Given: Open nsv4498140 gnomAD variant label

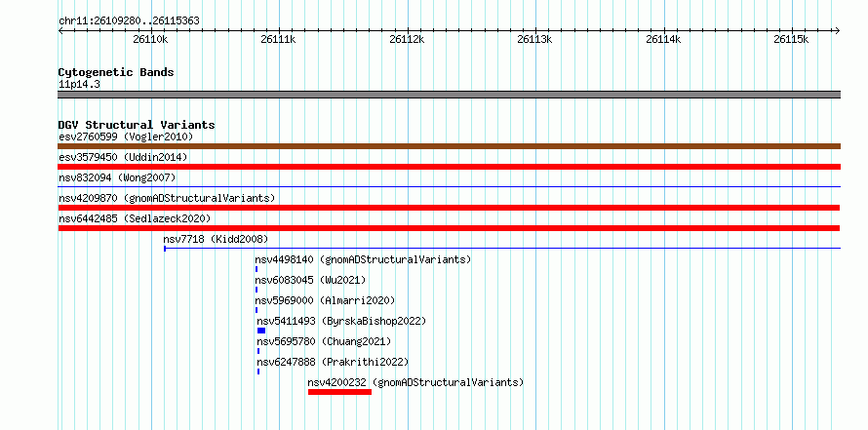Looking at the screenshot, I should (x=363, y=259).
